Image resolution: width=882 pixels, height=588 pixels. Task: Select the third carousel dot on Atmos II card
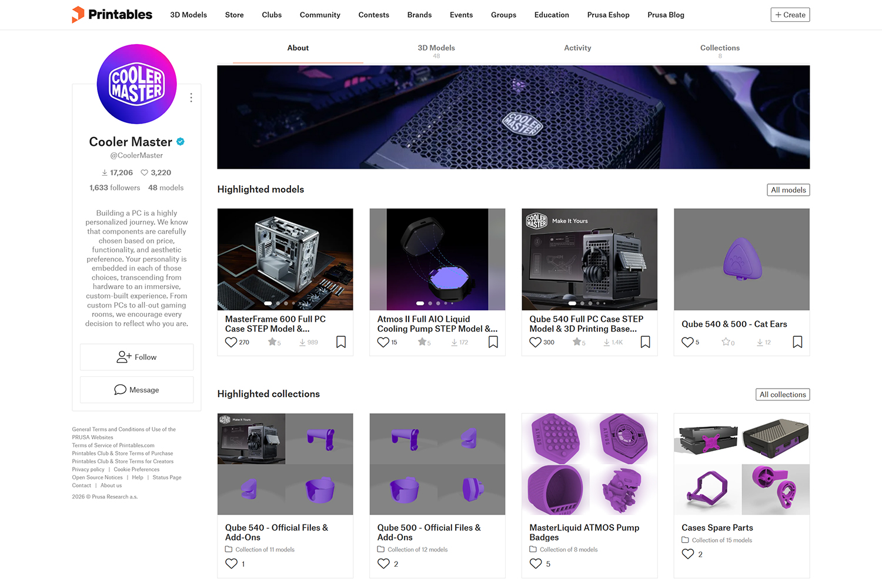tap(437, 303)
